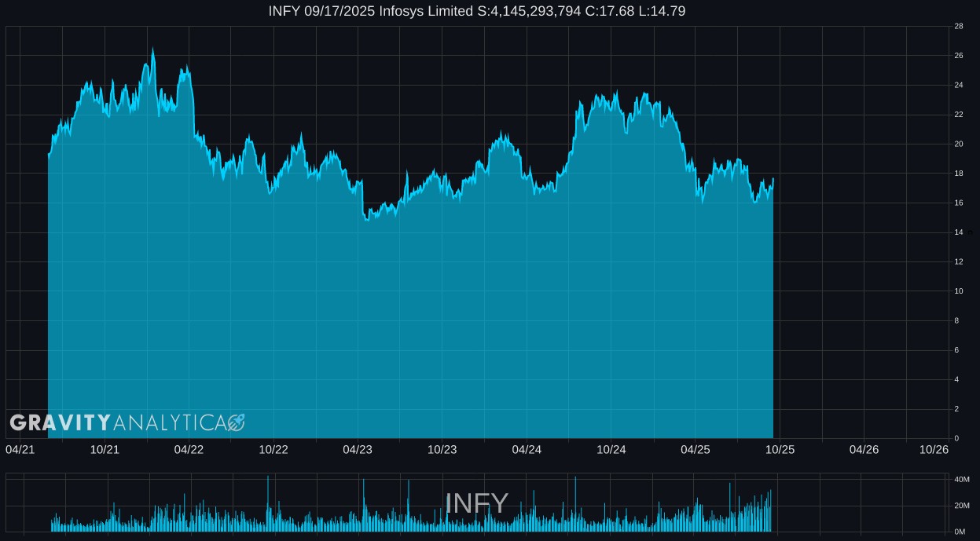Select the 14 price axis label
Image resolution: width=980 pixels, height=541 pixels.
tap(959, 232)
